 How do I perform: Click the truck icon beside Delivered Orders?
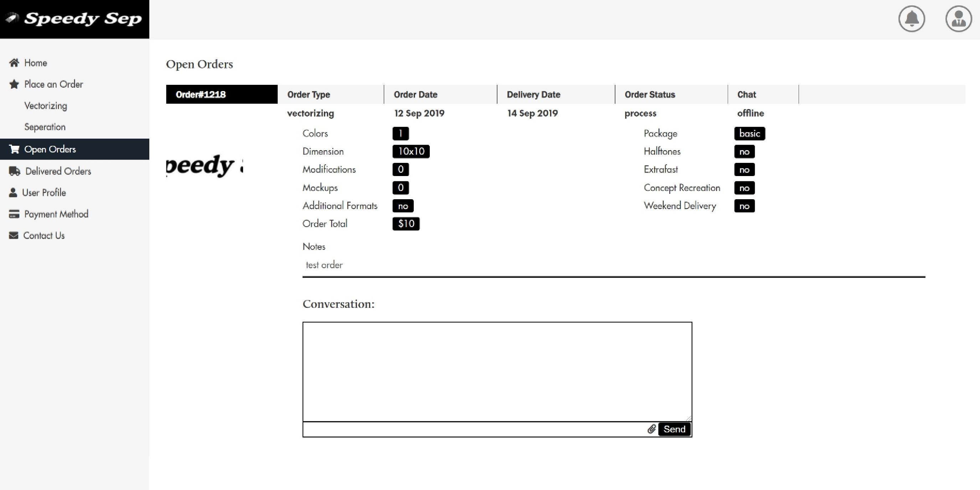[x=15, y=171]
